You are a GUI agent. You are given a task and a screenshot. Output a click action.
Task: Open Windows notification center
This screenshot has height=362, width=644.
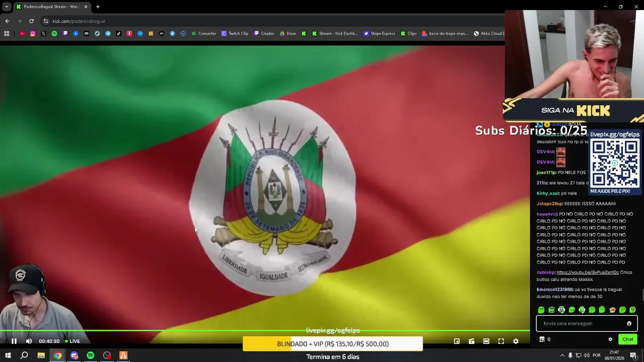pyautogui.click(x=633, y=355)
